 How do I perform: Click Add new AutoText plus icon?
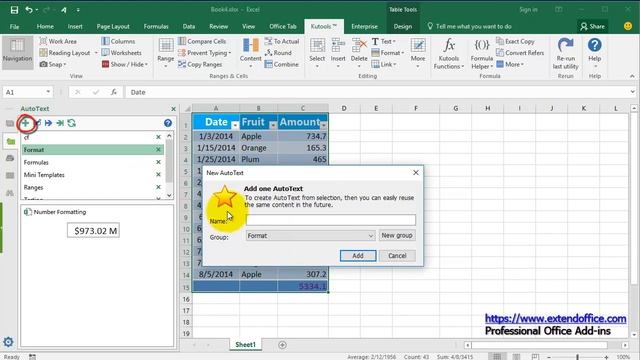26,123
